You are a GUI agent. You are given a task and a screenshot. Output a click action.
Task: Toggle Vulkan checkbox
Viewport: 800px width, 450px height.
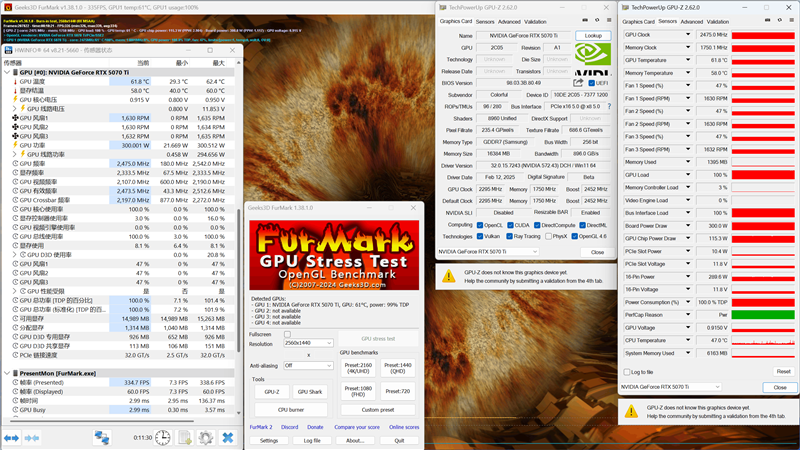[480, 236]
